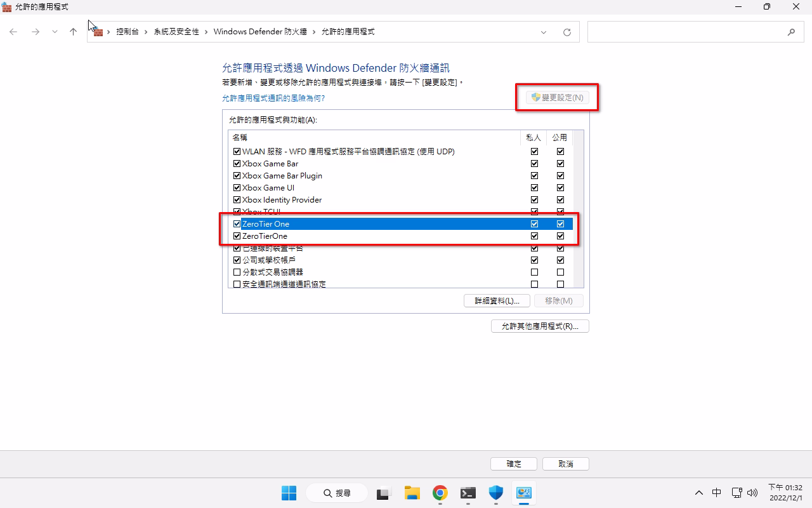
Task: Select the 公司或學校帳戶 row
Action: (401, 260)
